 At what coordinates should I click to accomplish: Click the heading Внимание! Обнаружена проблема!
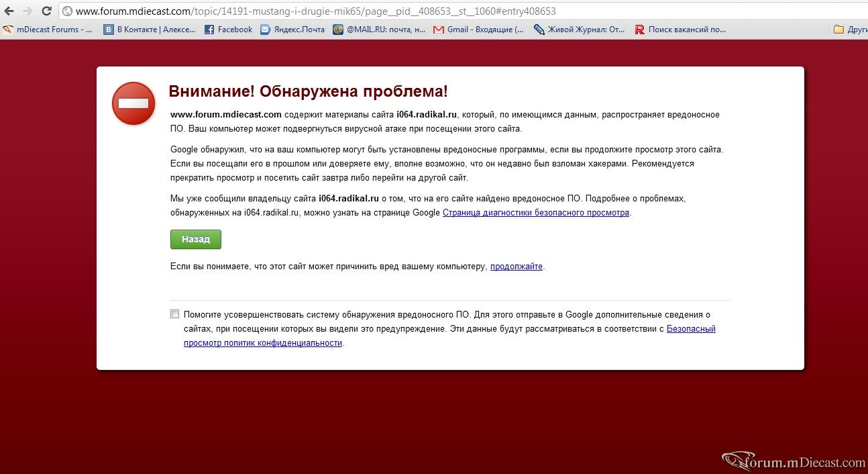coord(308,91)
